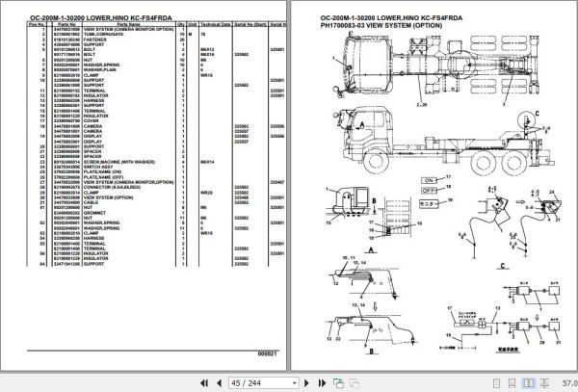Screen dimensions: 578x392
Task: Select the CONNECTOR parts row
Action: [x=156, y=187]
